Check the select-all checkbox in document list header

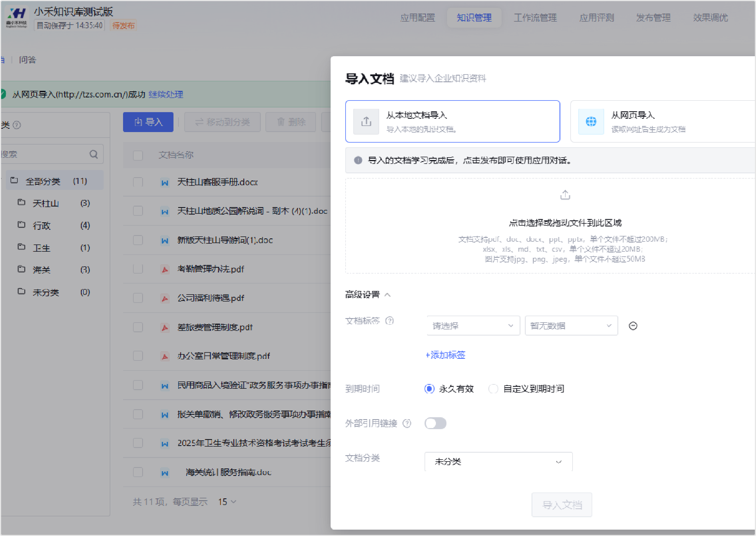click(x=138, y=155)
